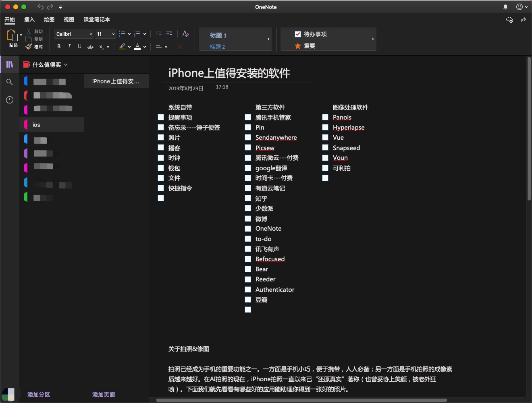Viewport: 532px width, 403px height.
Task: Check the Panols to-do checkbox
Action: click(325, 117)
